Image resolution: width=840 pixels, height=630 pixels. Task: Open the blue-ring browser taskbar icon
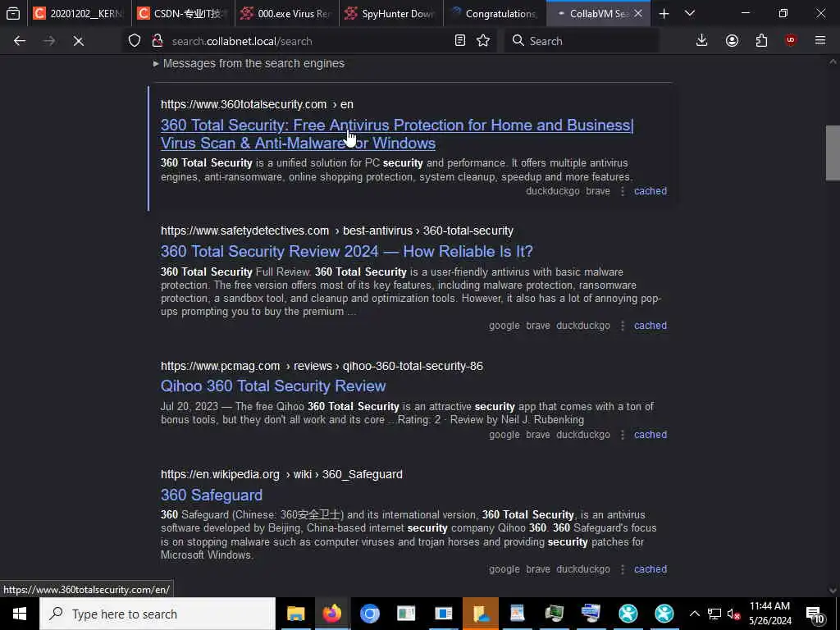point(369,614)
